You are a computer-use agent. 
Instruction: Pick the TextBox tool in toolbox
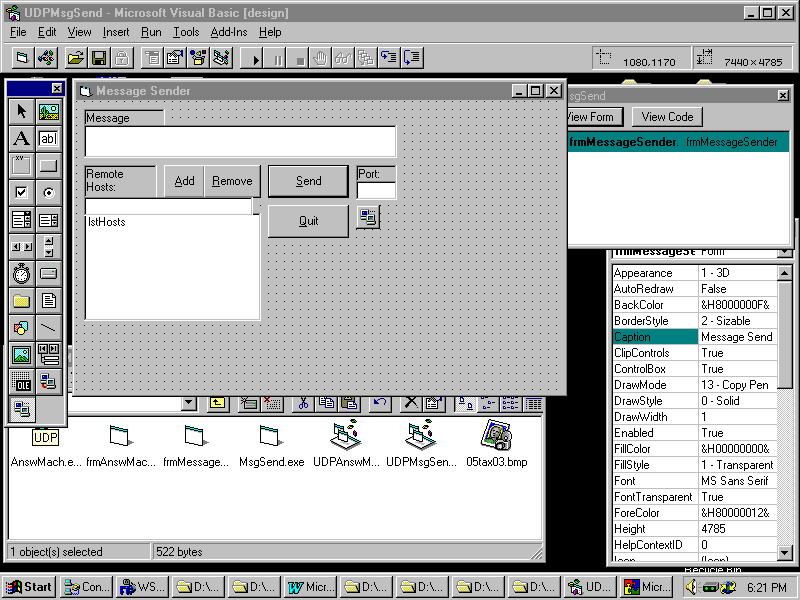tap(48, 139)
